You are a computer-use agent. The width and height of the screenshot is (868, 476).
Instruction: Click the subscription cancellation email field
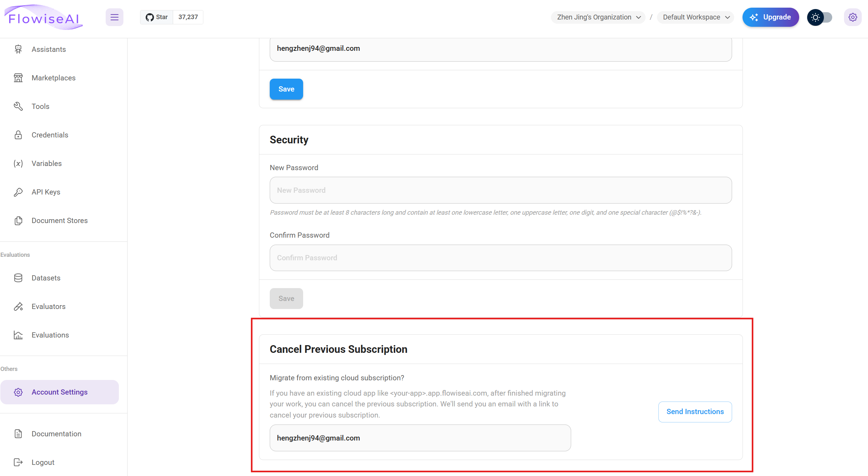click(420, 438)
